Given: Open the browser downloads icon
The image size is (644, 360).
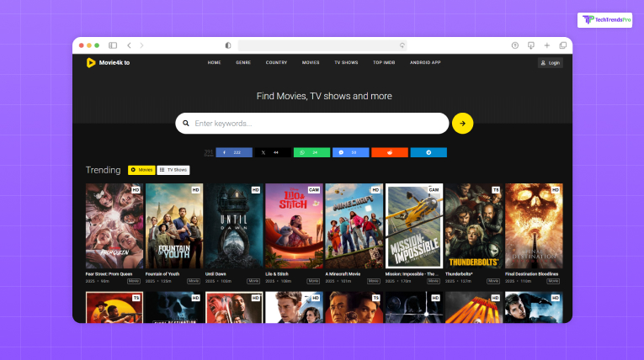Looking at the screenshot, I should (x=530, y=45).
